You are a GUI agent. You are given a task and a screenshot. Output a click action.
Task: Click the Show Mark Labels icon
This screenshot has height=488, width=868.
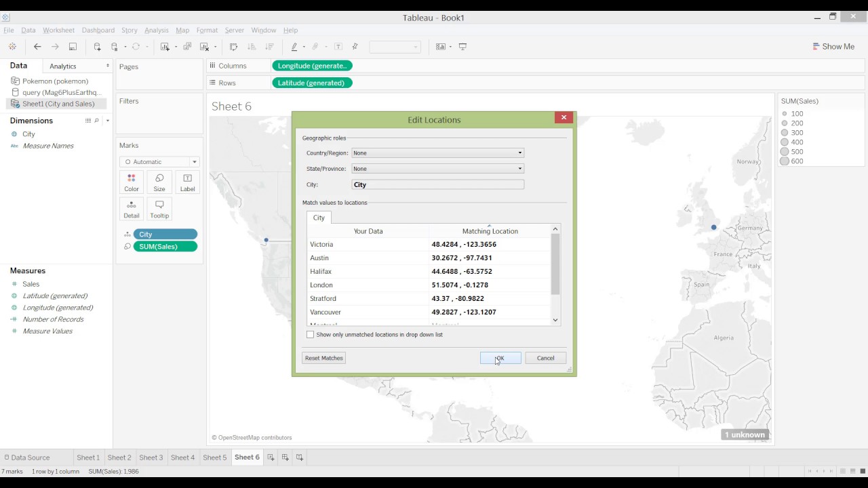tap(338, 47)
